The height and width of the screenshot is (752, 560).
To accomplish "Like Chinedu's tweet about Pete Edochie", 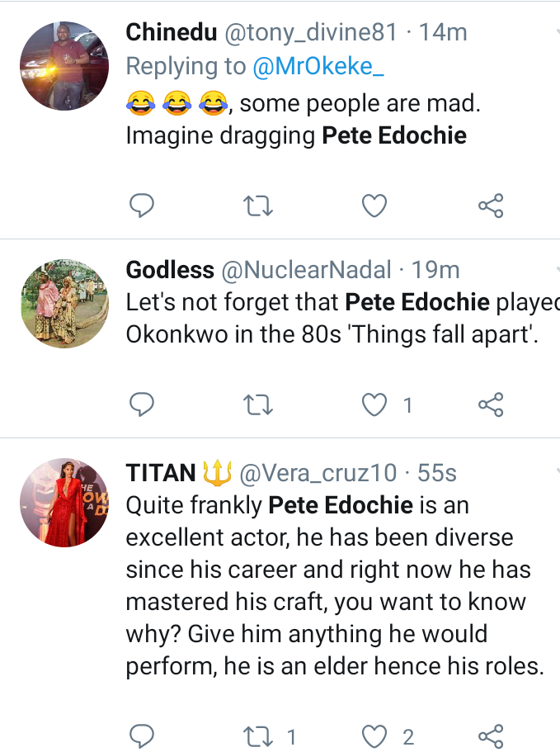I will (x=374, y=206).
